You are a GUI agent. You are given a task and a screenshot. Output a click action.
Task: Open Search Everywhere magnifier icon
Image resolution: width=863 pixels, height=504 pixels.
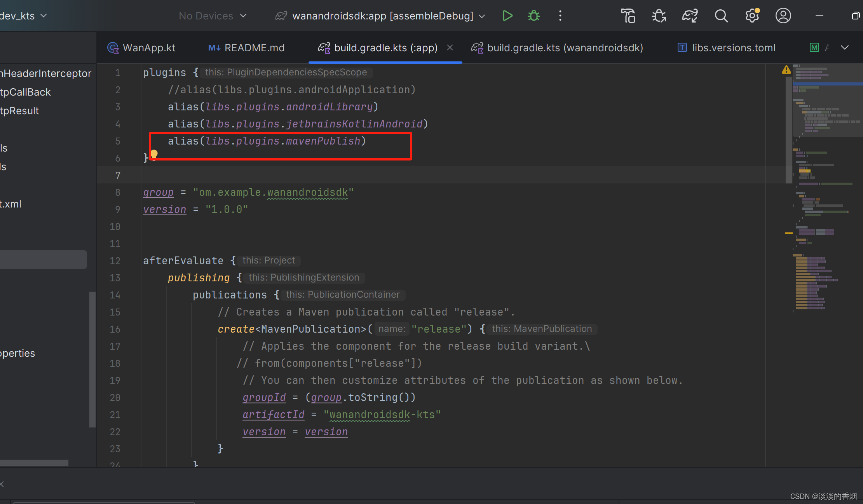[x=721, y=16]
